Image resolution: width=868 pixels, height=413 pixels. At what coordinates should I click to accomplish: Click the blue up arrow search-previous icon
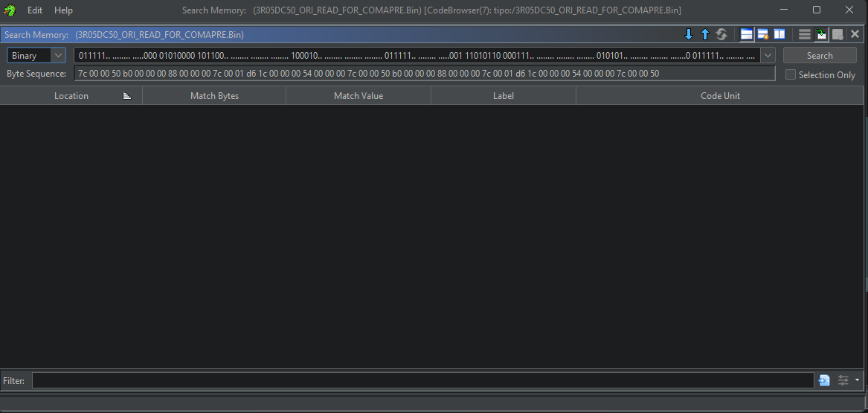coord(704,34)
